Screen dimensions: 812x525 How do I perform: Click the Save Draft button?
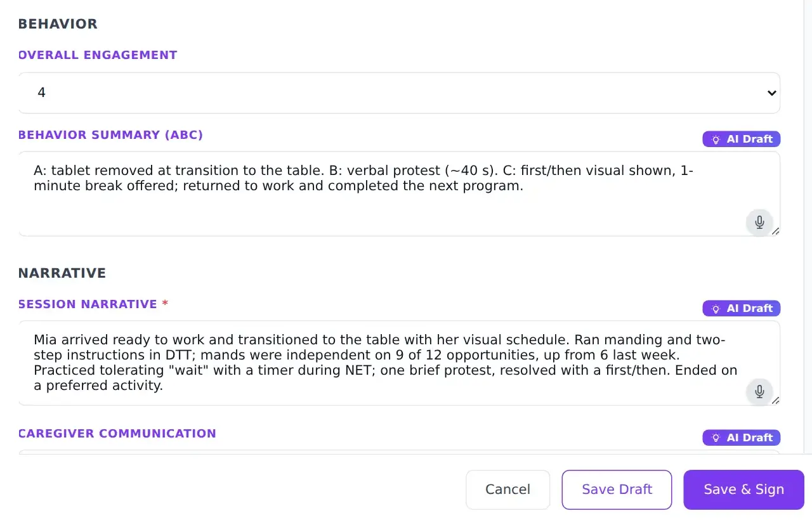tap(617, 489)
